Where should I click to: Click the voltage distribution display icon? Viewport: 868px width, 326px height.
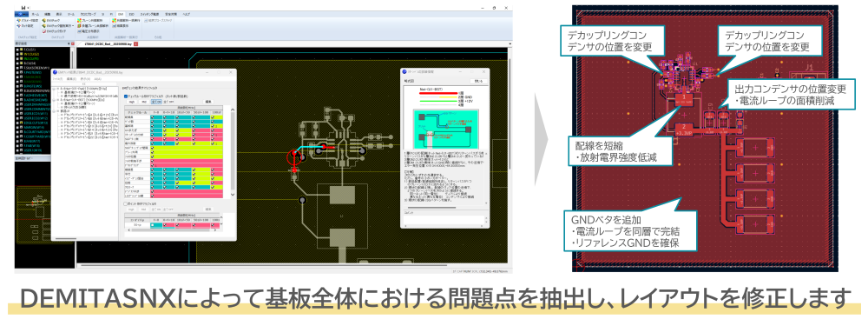click(x=78, y=31)
